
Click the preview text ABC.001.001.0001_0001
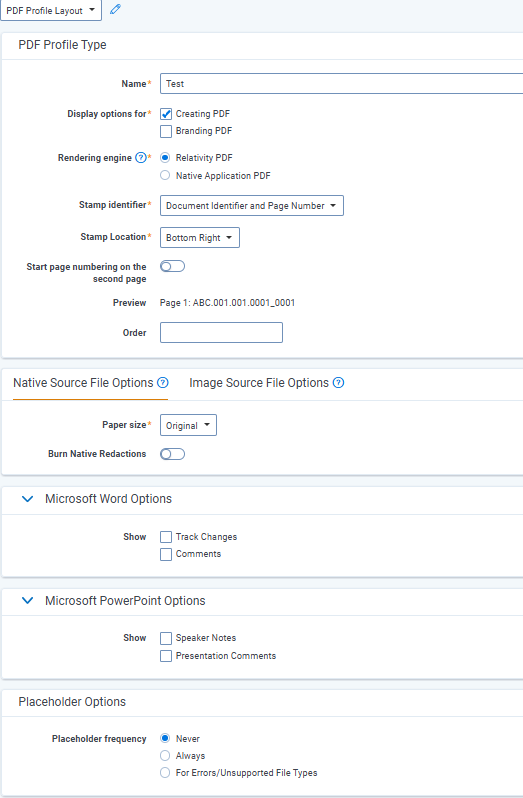(244, 303)
